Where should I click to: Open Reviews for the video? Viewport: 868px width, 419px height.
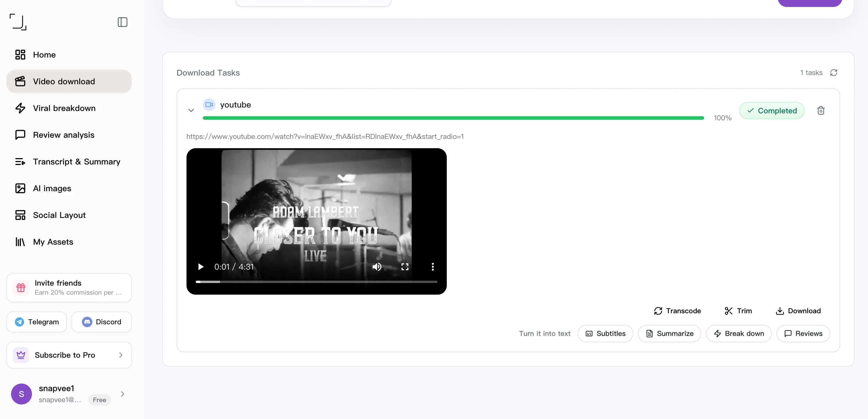(803, 333)
